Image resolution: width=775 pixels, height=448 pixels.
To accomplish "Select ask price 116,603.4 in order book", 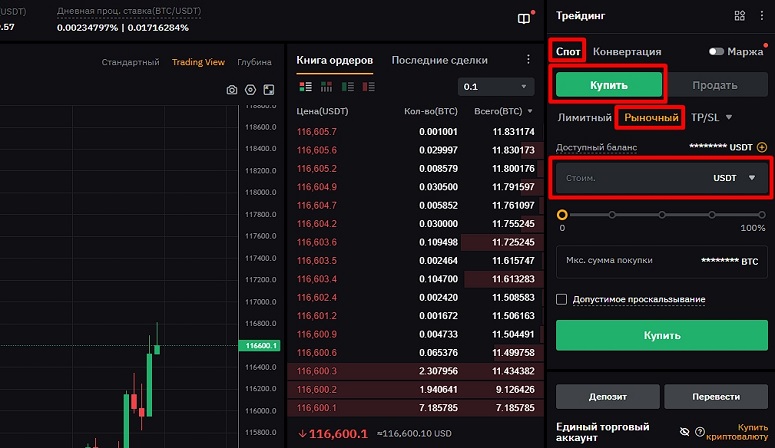I will tap(316, 279).
